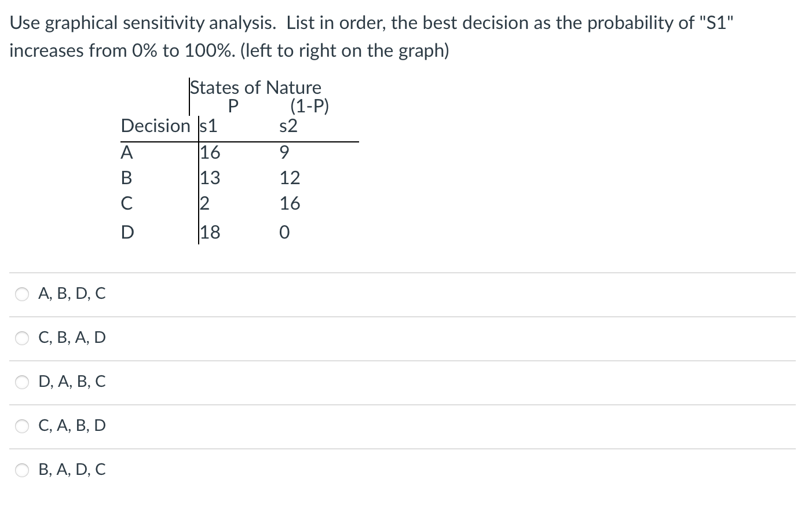The width and height of the screenshot is (812, 505).
Task: Select the answer option A, B, D, C
Action: tap(22, 294)
